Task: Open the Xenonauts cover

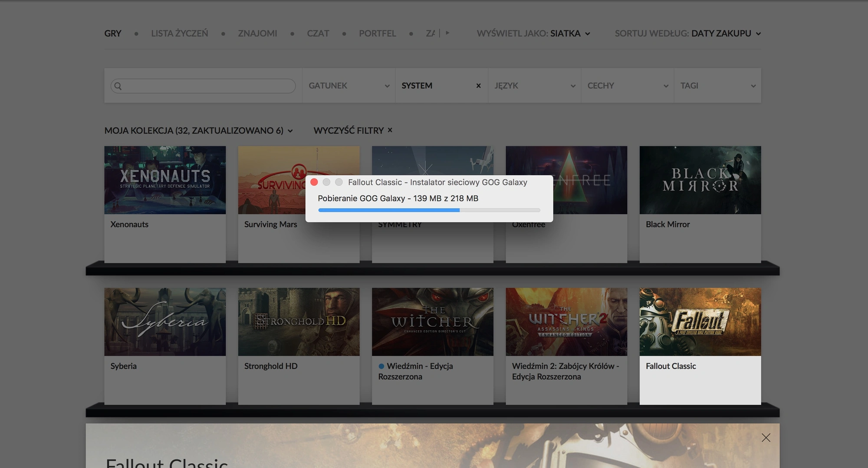Action: [165, 180]
